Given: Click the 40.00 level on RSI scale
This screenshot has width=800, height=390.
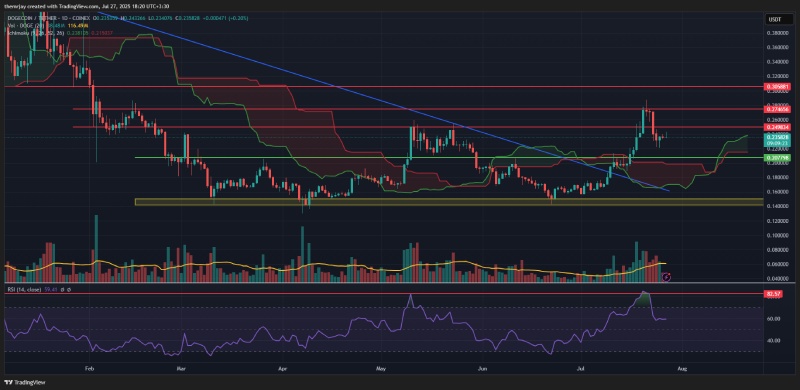Looking at the screenshot, I should pyautogui.click(x=773, y=340).
